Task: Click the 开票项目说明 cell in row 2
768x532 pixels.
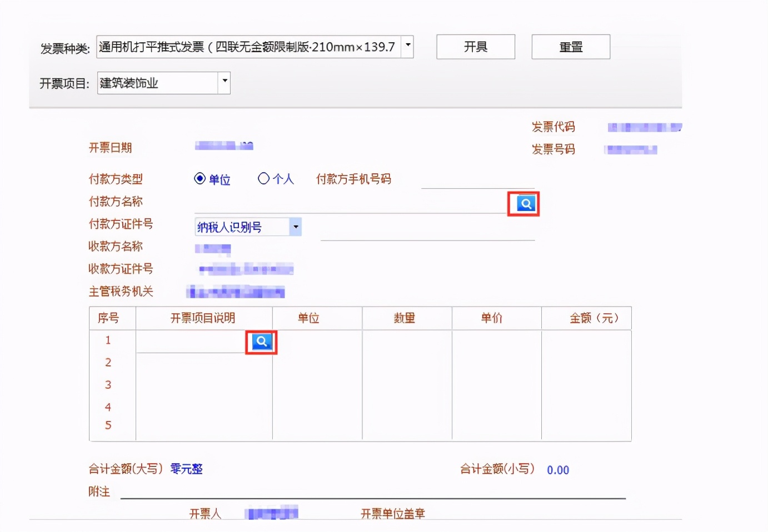Action: pyautogui.click(x=203, y=362)
